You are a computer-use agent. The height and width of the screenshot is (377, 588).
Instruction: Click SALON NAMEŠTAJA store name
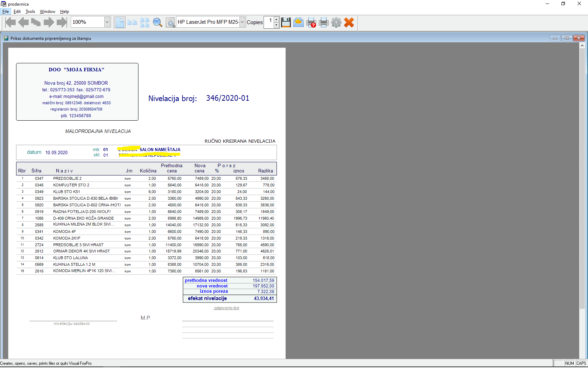pos(160,150)
